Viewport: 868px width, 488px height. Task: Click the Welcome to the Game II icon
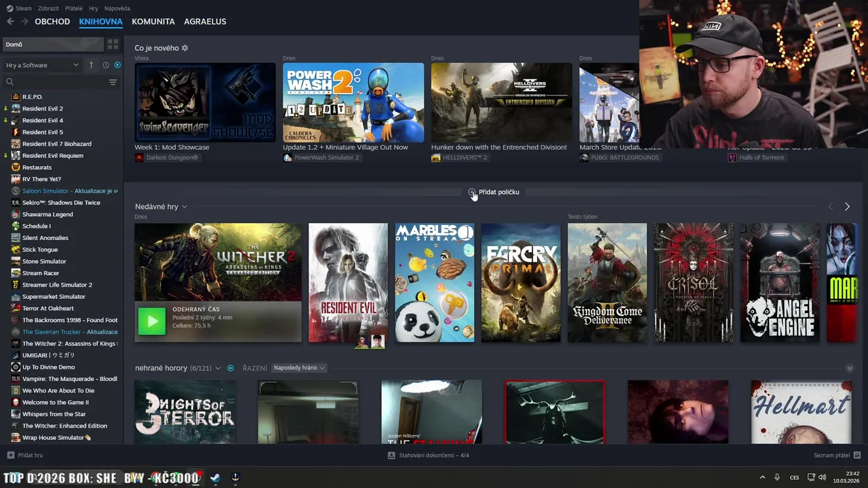16,403
